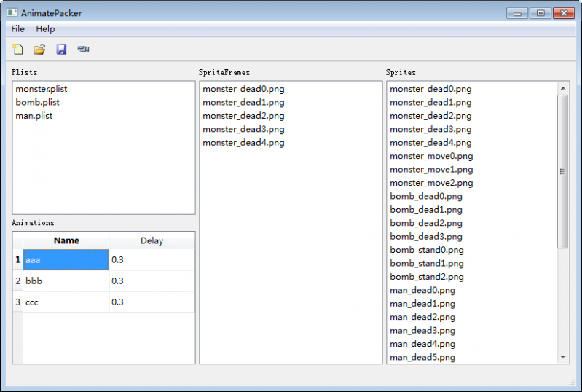582x392 pixels.
Task: Click the Sprites list scroll down arrow
Action: [x=563, y=357]
